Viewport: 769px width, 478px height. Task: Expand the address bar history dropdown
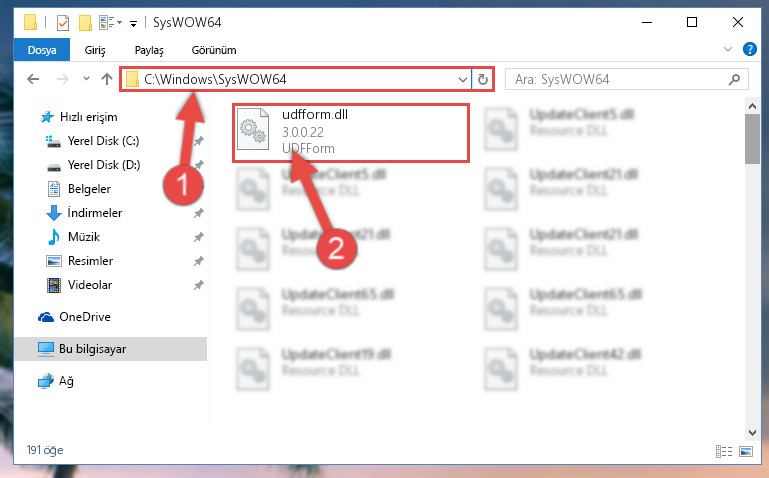pyautogui.click(x=462, y=79)
